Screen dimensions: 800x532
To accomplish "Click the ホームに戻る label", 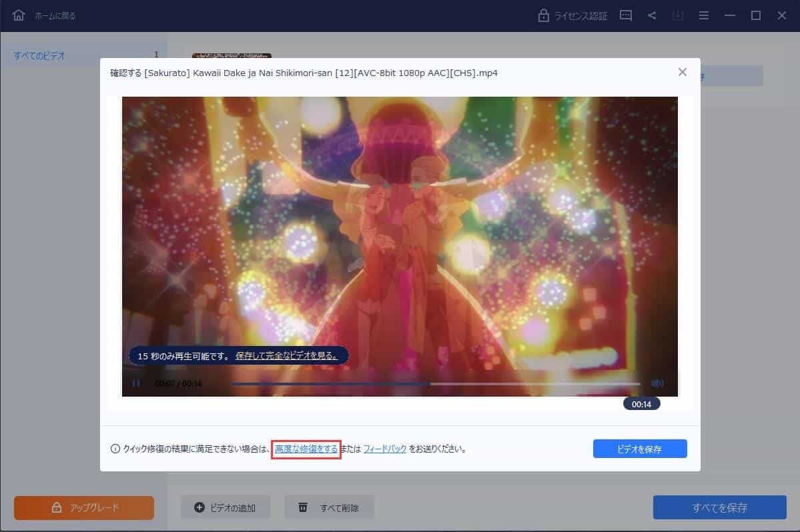I will [55, 16].
